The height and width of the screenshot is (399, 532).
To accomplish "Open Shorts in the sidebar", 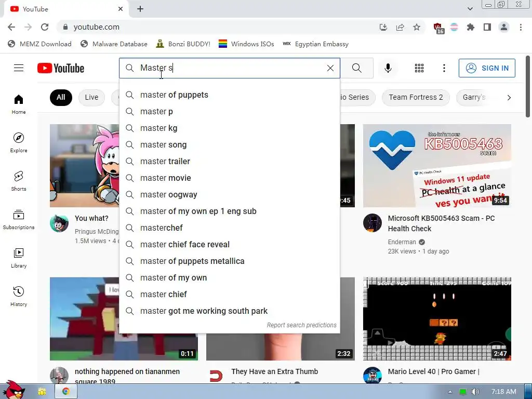I will click(x=19, y=181).
